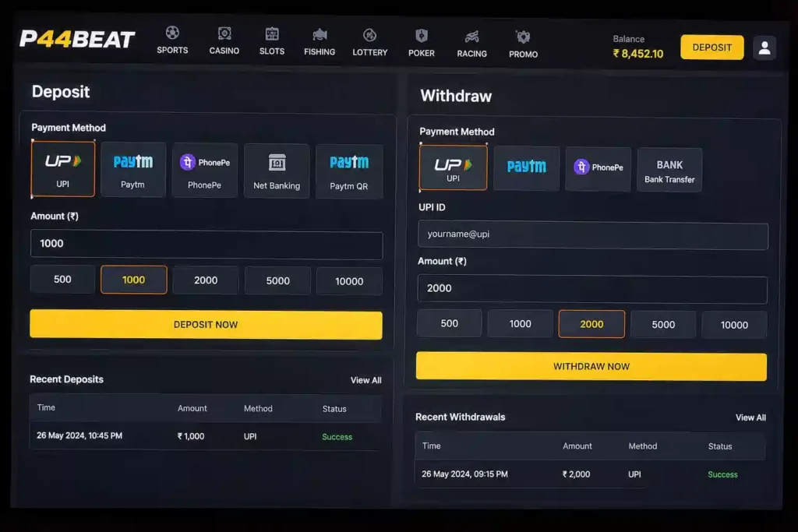798x532 pixels.
Task: Select Paytm QR deposit method
Action: [349, 172]
